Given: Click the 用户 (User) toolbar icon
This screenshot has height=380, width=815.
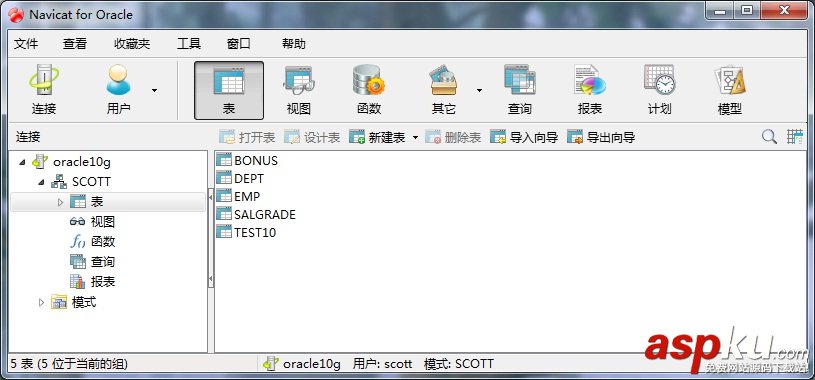Looking at the screenshot, I should click(x=119, y=90).
